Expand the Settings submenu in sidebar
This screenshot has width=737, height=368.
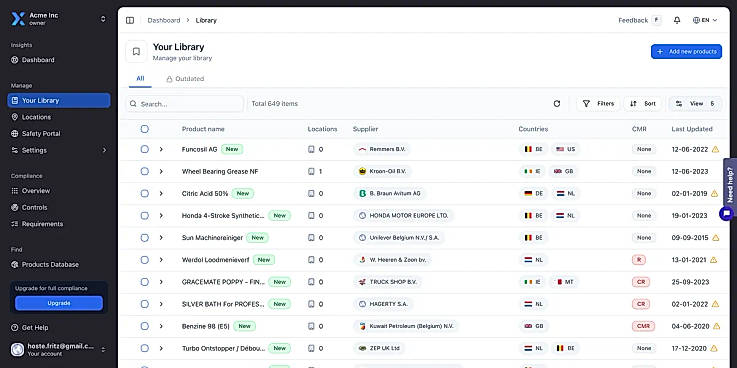104,150
